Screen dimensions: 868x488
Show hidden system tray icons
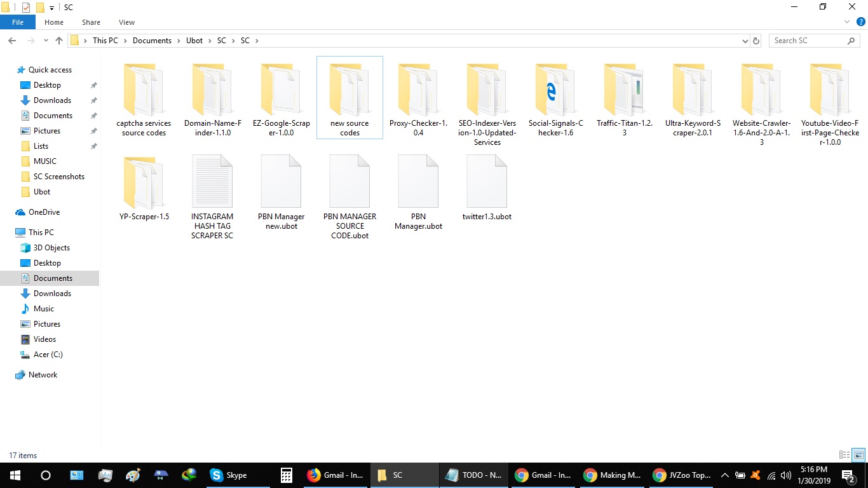point(724,475)
